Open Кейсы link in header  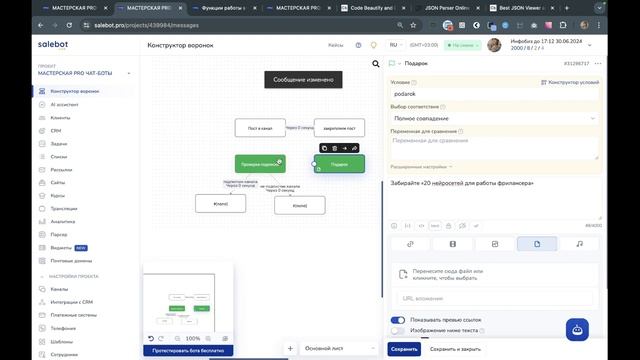pos(336,45)
